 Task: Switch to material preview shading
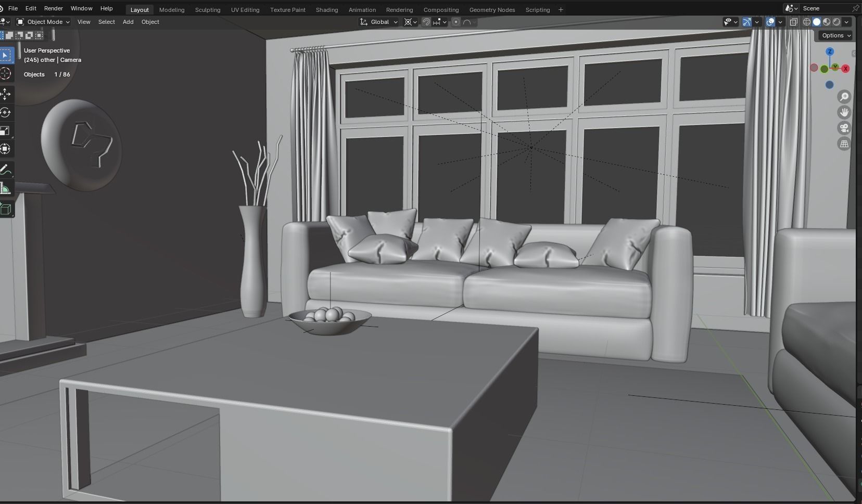click(827, 22)
